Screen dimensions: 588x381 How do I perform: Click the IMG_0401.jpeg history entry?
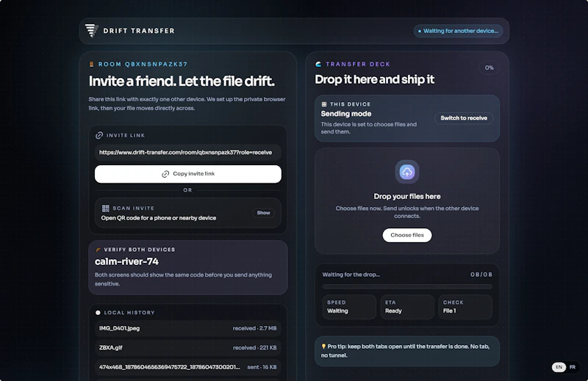pos(188,329)
